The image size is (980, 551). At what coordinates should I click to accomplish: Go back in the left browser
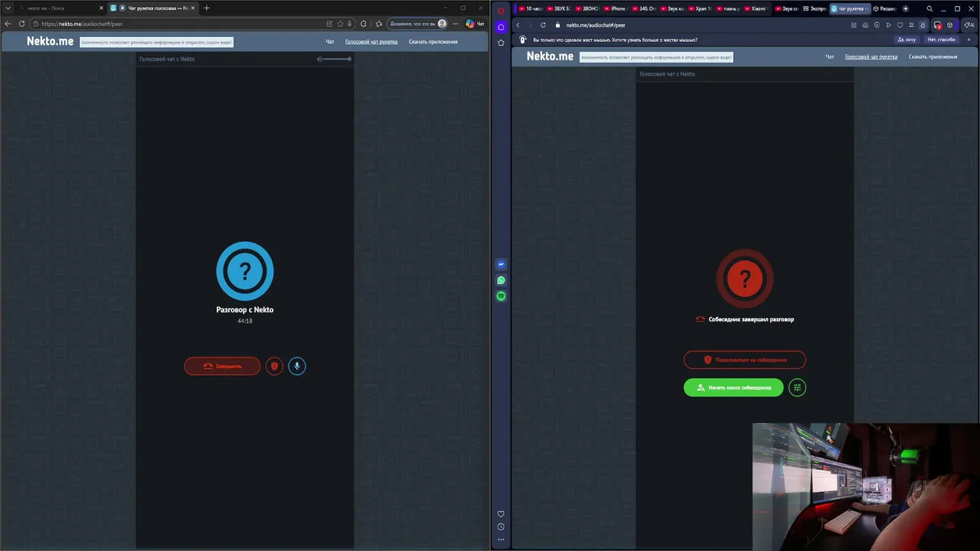pos(8,24)
